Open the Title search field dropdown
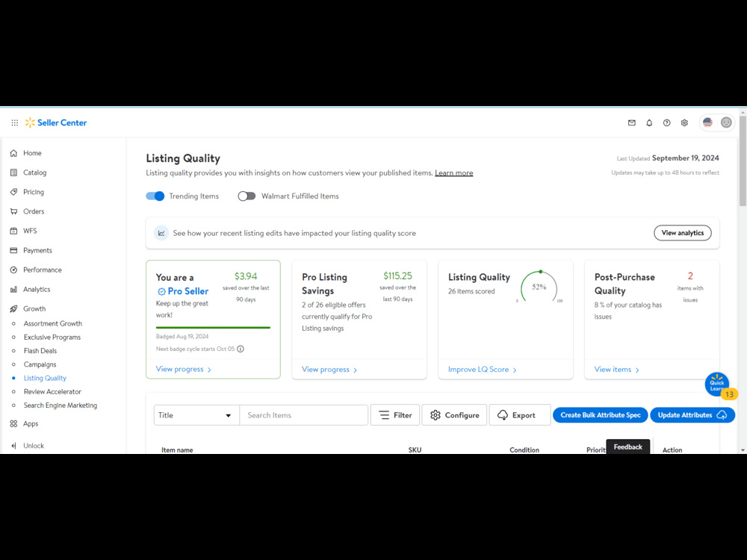 [x=196, y=414]
